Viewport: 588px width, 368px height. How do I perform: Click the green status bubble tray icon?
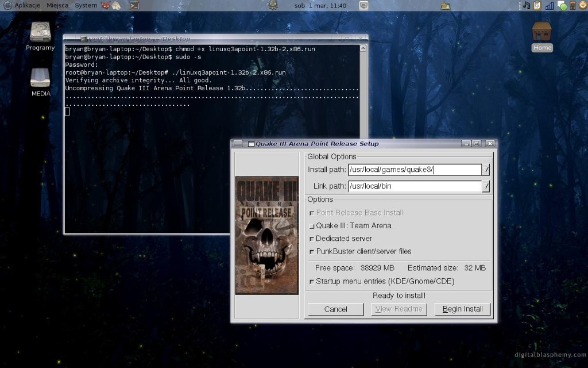click(562, 6)
